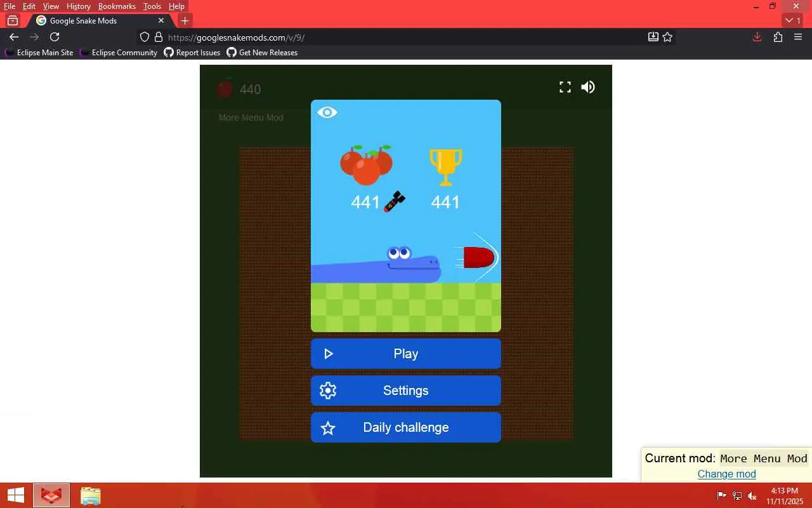
Task: Click the three apples score icon
Action: [366, 164]
